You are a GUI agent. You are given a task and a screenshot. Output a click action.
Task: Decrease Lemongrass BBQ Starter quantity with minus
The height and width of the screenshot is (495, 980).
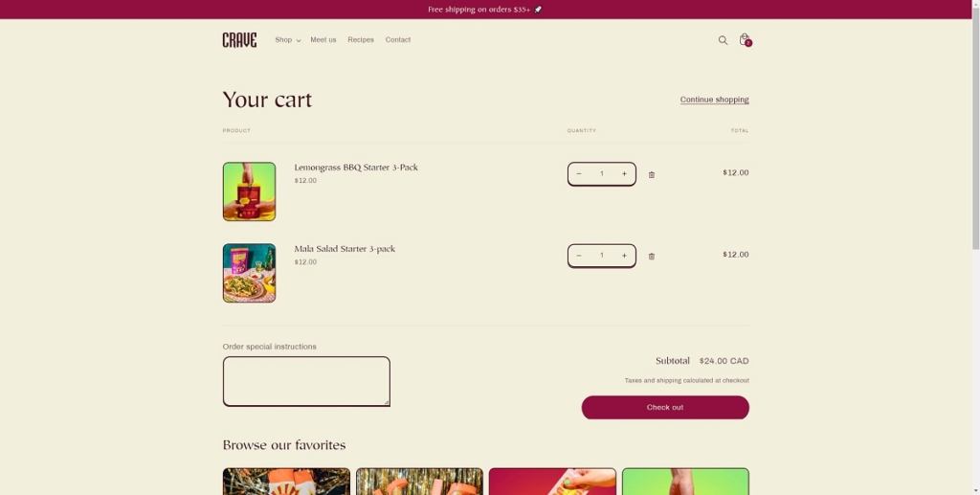click(x=579, y=173)
